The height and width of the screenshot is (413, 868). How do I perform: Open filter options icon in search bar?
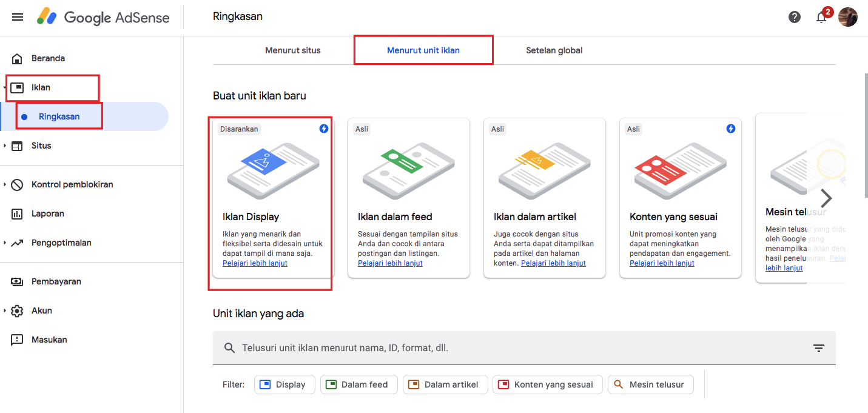click(x=819, y=348)
